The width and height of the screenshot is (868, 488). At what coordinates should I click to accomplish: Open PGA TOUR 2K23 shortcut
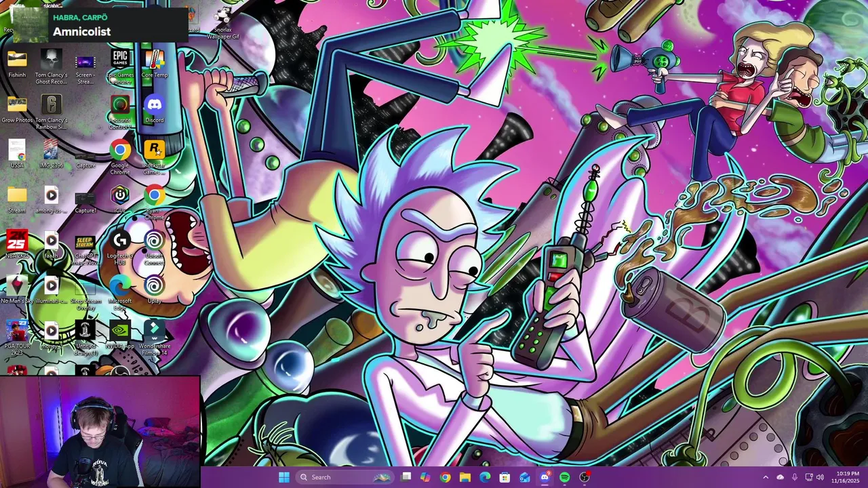(x=17, y=338)
